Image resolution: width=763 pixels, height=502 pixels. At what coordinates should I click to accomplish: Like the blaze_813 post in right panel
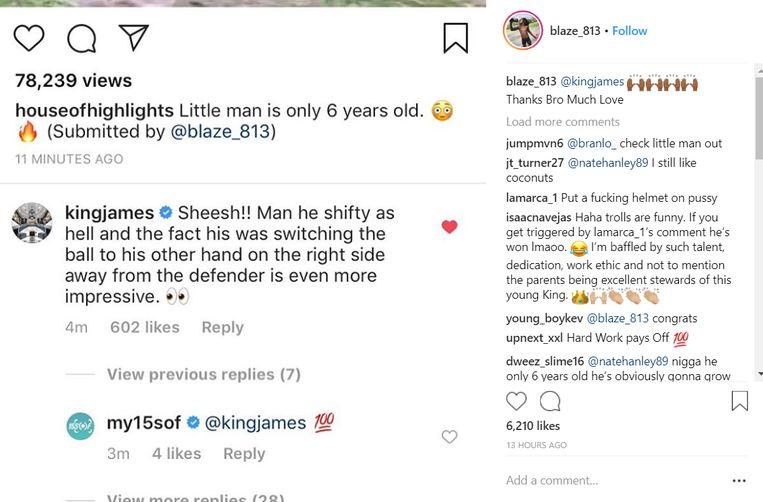tap(516, 401)
